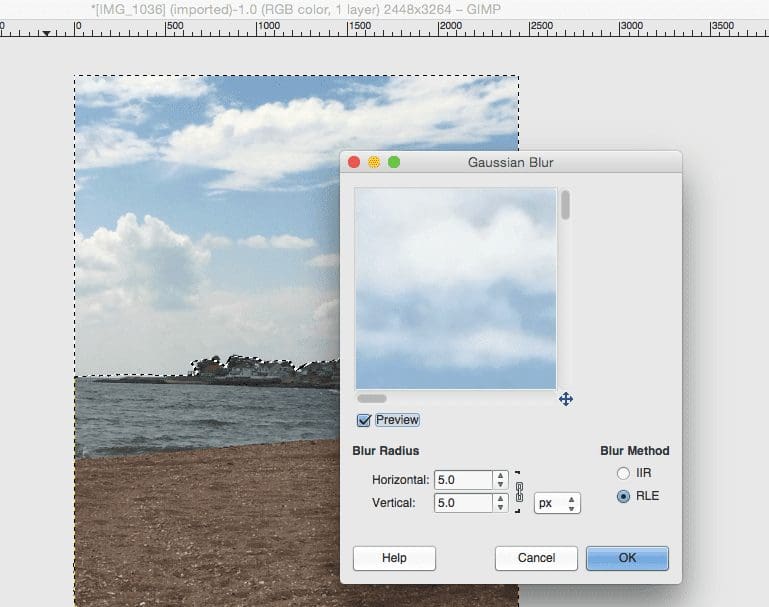This screenshot has height=607, width=769.
Task: Click the 1000 mark on the ruler
Action: point(268,26)
